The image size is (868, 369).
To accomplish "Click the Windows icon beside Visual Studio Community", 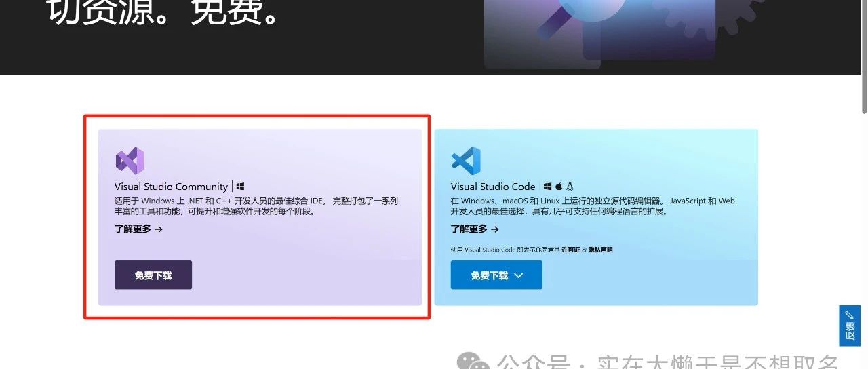I will click(240, 187).
